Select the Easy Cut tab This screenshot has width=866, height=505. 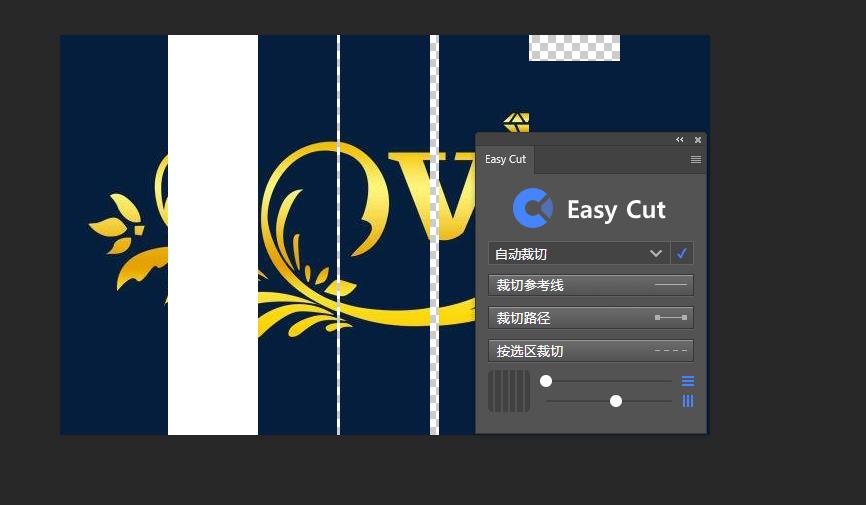tap(505, 159)
